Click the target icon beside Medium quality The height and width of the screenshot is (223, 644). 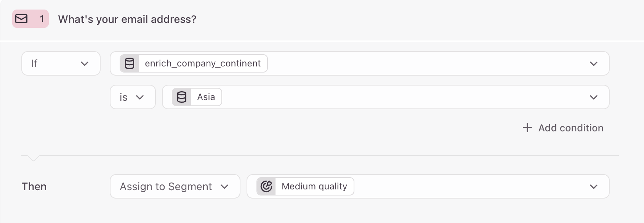(266, 186)
